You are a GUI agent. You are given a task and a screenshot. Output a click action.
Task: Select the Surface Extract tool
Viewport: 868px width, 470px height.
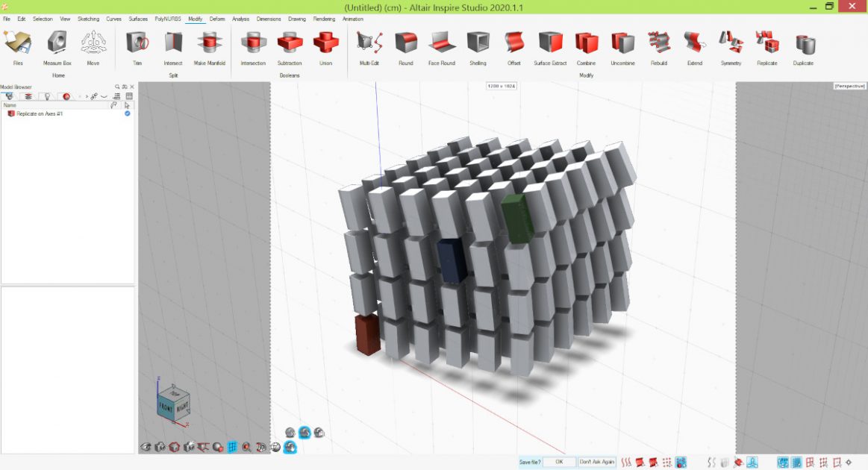tap(550, 46)
